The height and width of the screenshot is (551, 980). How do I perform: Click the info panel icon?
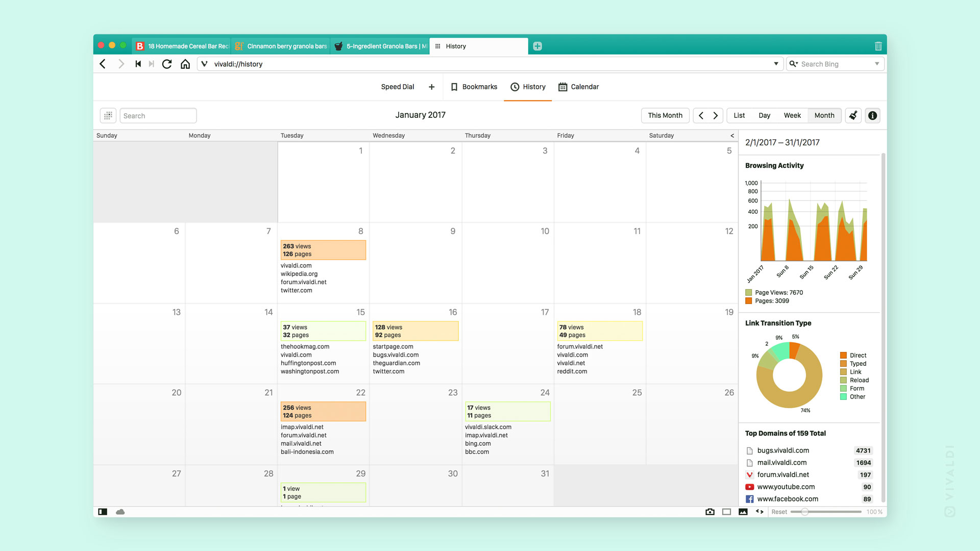[873, 115]
